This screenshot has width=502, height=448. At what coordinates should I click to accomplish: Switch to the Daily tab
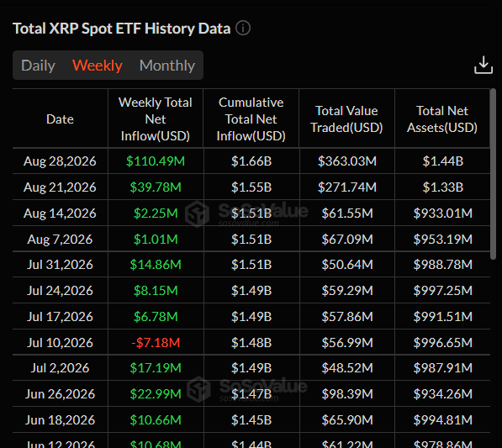click(38, 66)
